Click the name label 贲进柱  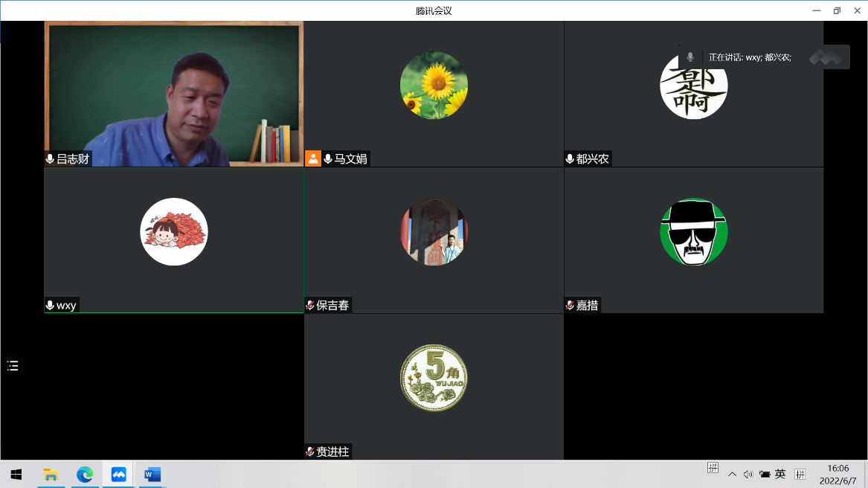pyautogui.click(x=332, y=452)
